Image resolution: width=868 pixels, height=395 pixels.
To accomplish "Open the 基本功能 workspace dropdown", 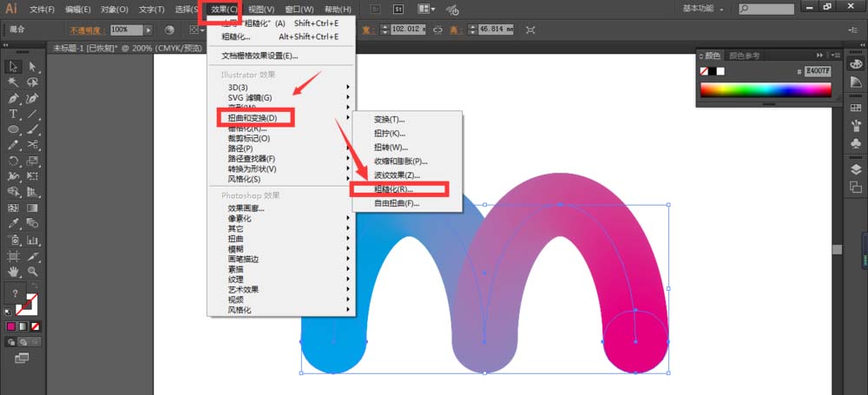I will (703, 9).
